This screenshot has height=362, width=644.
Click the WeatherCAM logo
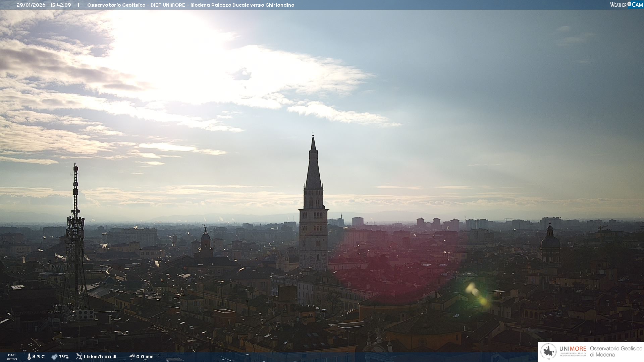point(626,5)
